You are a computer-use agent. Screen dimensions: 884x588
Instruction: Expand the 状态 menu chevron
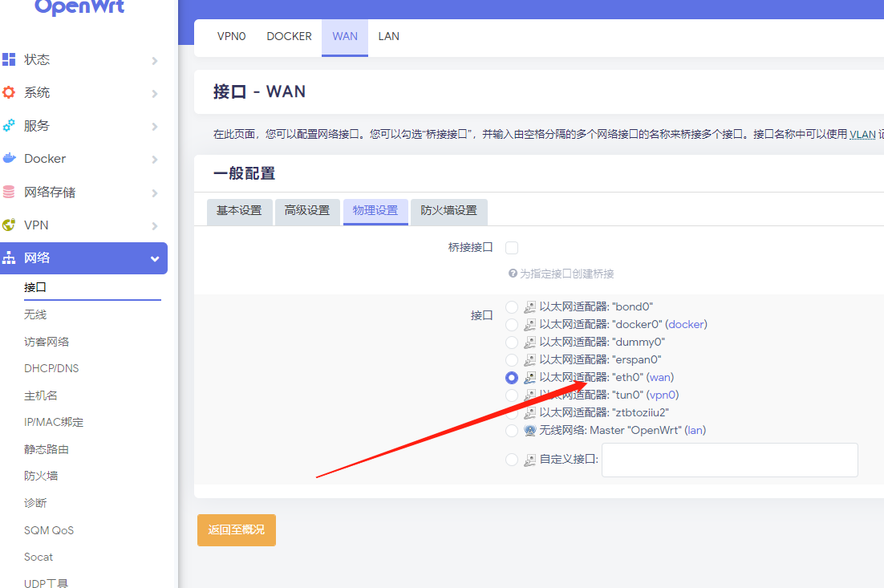coord(155,61)
